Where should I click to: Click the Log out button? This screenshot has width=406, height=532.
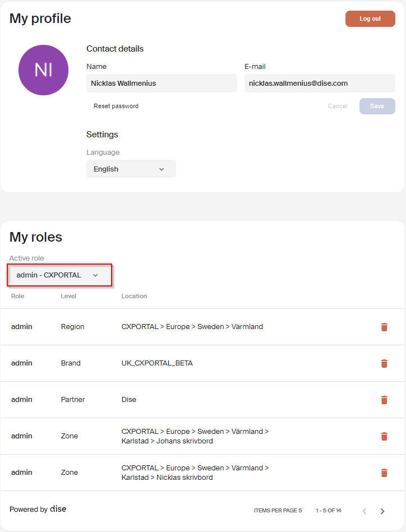[370, 18]
